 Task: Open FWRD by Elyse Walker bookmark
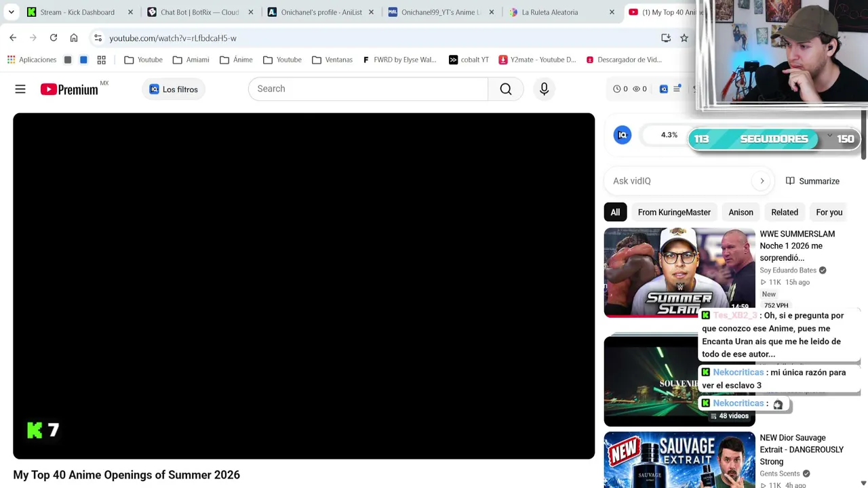click(399, 60)
